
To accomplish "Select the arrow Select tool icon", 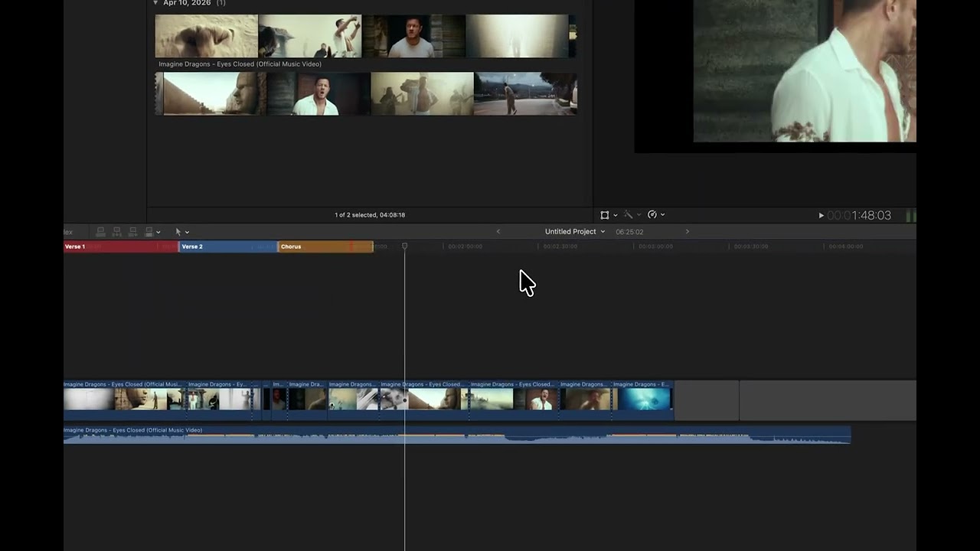I will 178,232.
